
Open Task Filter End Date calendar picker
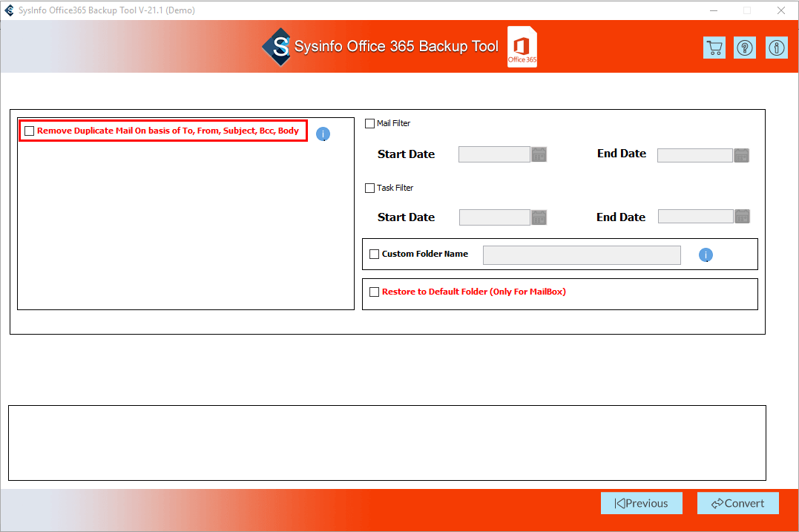(x=742, y=217)
